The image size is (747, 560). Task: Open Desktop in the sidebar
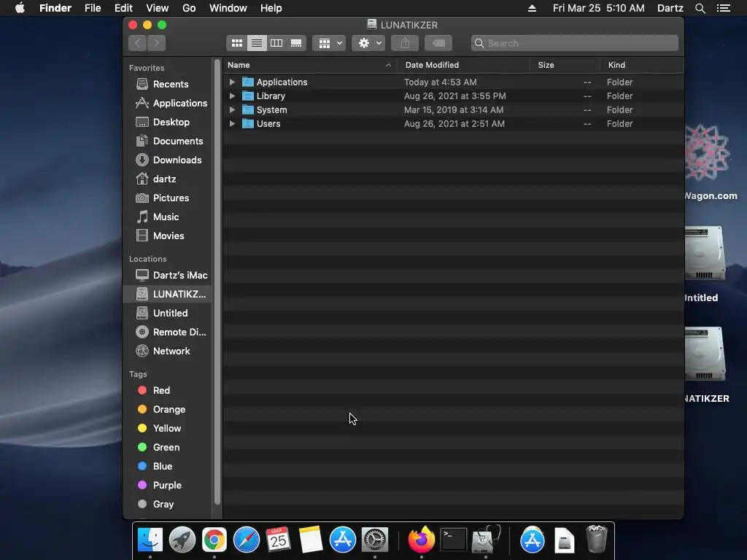(169, 122)
